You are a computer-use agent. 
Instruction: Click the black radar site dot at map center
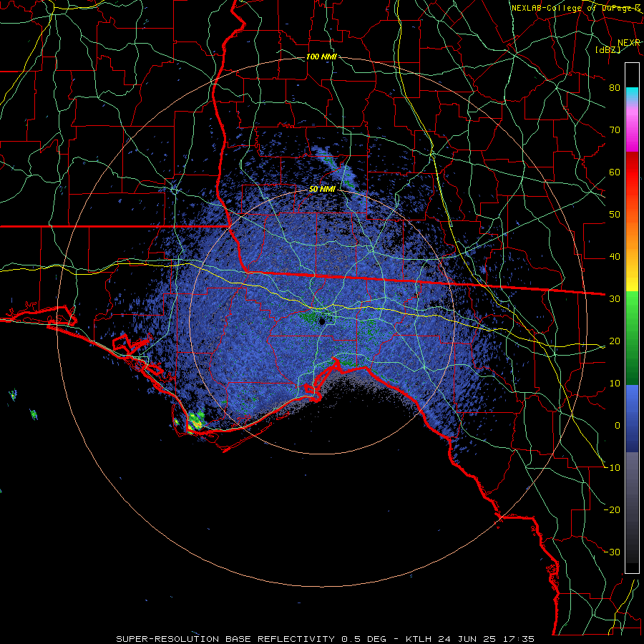[322, 321]
